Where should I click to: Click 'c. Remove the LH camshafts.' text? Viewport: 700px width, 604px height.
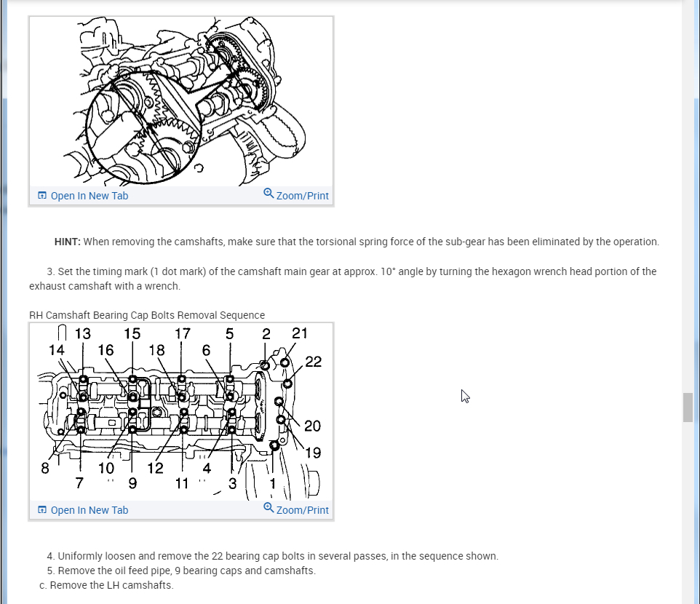(106, 585)
